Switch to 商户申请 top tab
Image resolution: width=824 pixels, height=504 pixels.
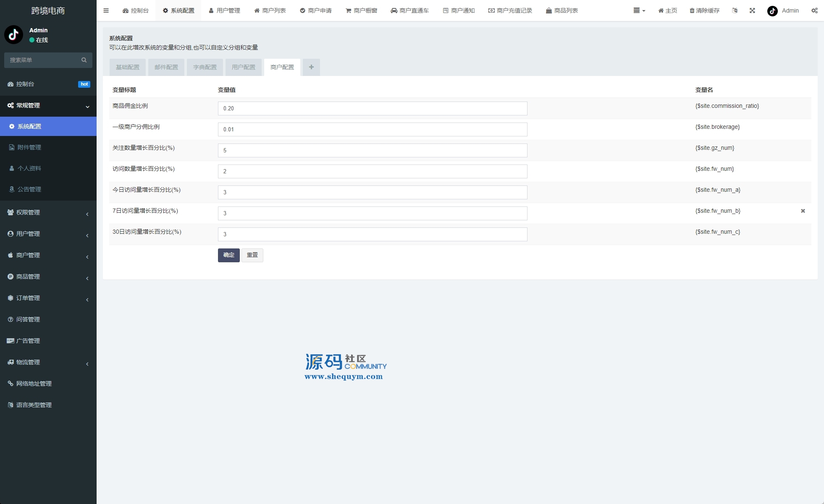(316, 10)
